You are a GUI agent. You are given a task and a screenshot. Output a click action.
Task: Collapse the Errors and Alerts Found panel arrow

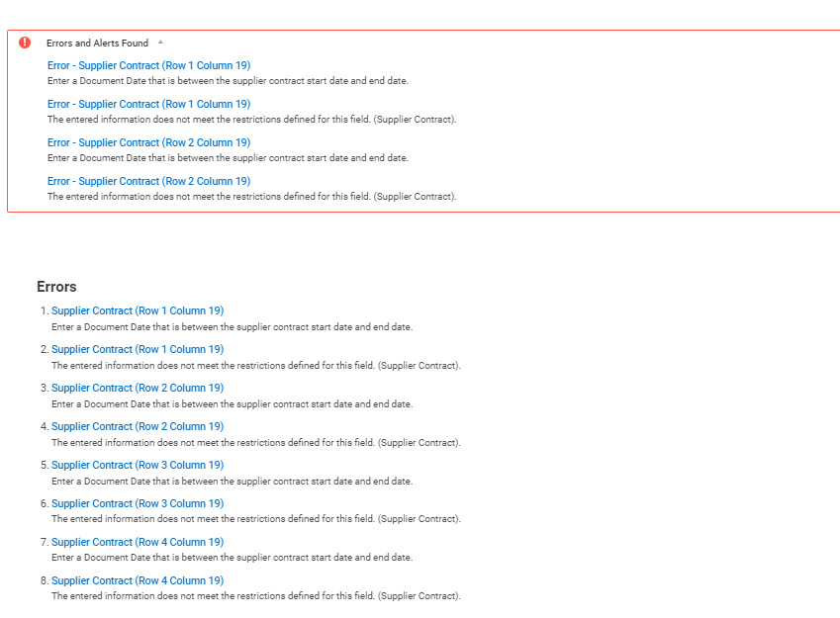160,43
